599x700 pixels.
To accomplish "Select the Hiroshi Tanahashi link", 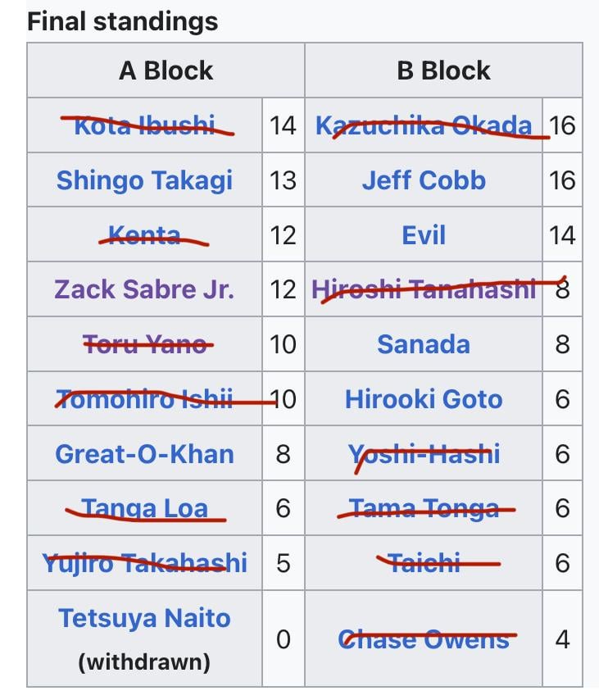I will point(423,289).
